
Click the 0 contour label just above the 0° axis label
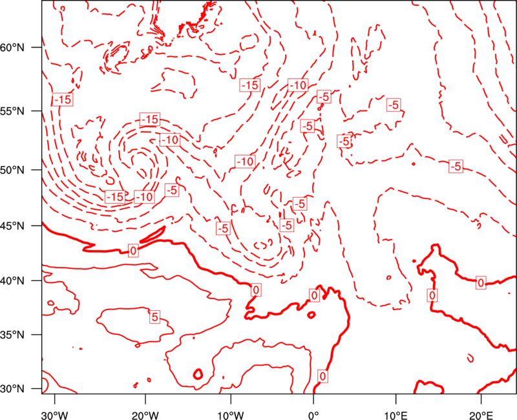[x=322, y=376]
